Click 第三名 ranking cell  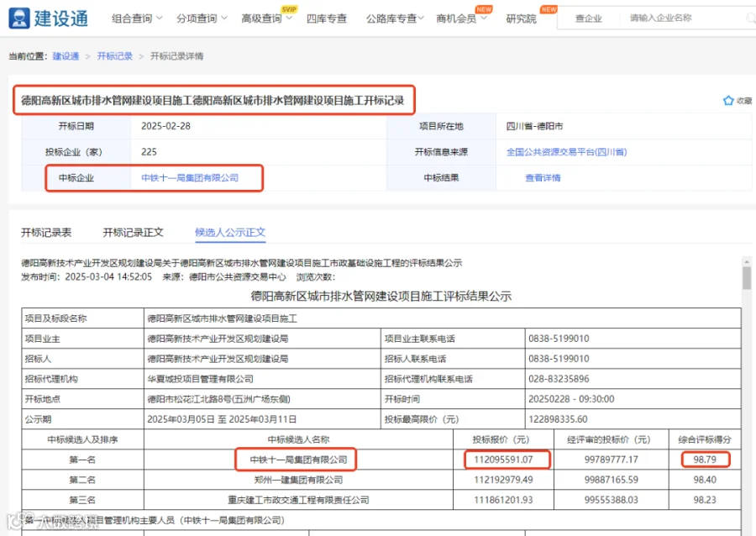click(82, 501)
